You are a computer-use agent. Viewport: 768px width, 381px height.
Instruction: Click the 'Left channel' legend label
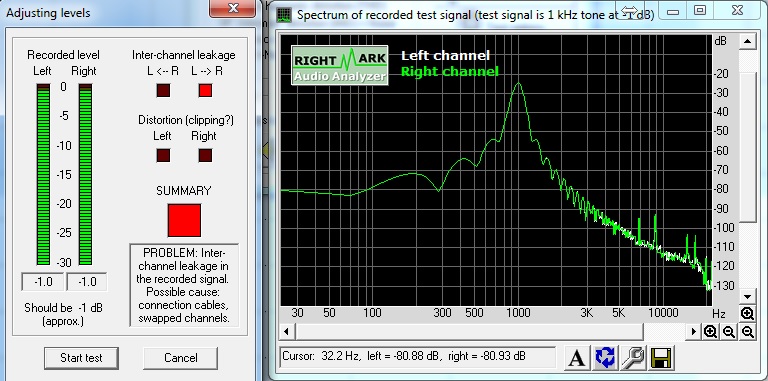446,56
